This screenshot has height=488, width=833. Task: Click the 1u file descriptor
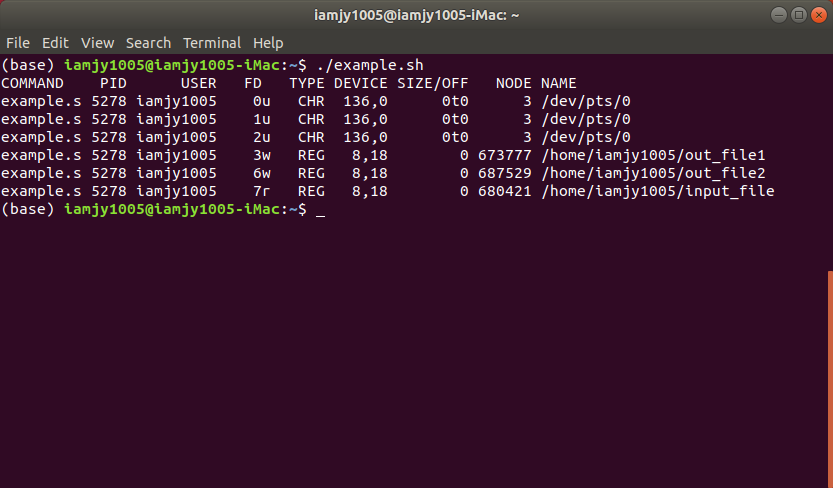[262, 119]
